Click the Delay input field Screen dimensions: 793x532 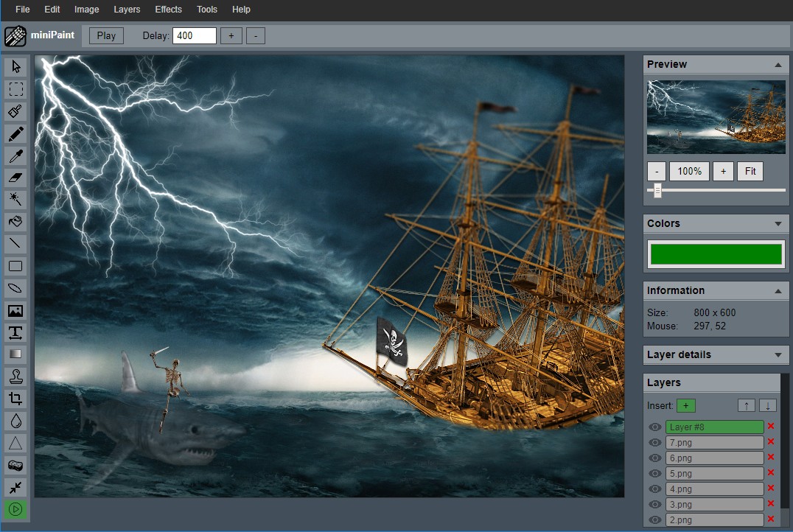click(x=195, y=35)
